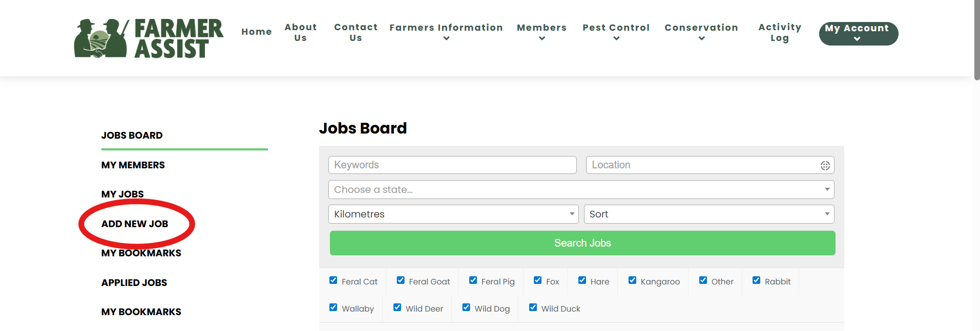Open the Contact Us page
Screen dimensions: 980x331
356,32
